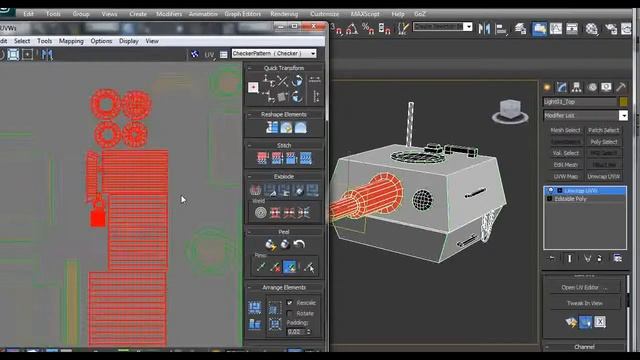This screenshot has width=640, height=360.
Task: Click the Weld Selected Subobjects icon
Action: pos(275,212)
